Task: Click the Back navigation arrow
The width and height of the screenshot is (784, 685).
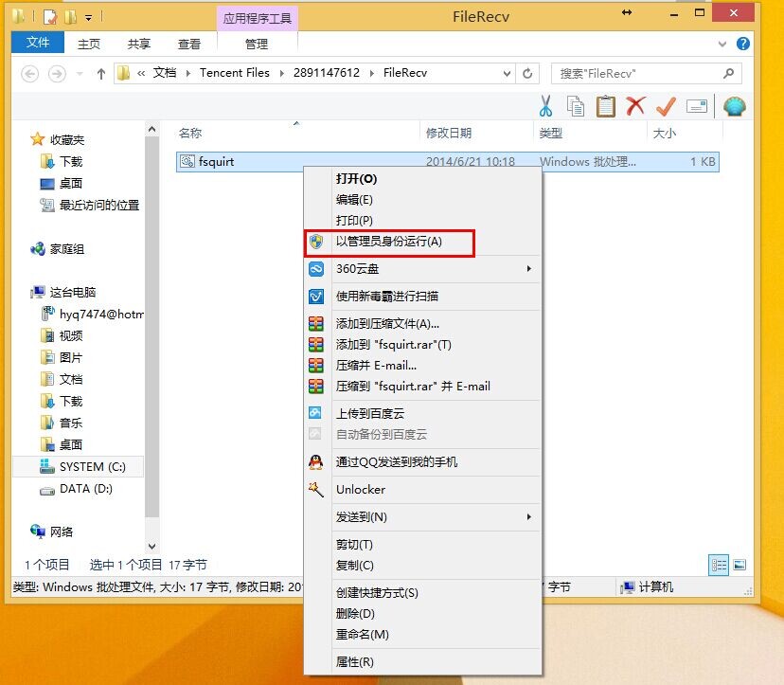Action: click(x=30, y=74)
